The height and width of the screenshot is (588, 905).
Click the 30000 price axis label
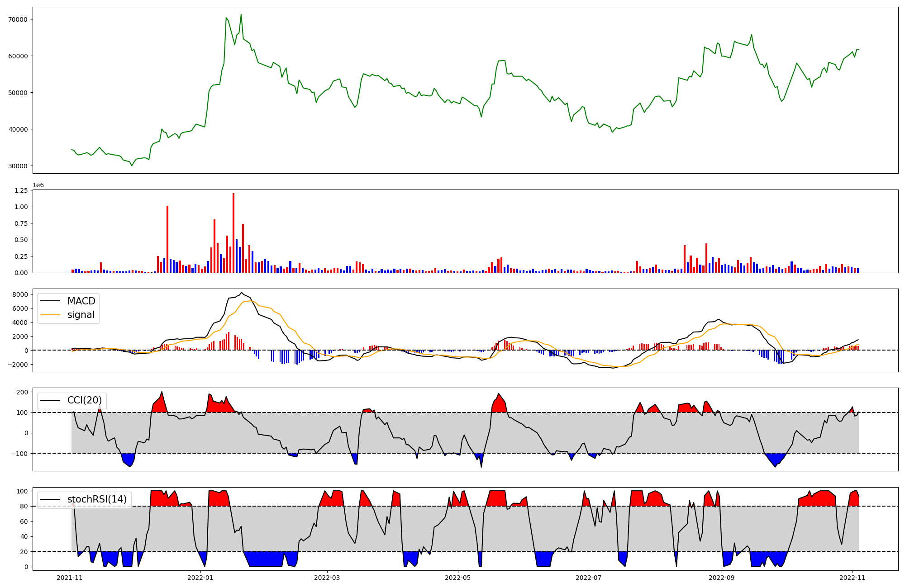(18, 166)
